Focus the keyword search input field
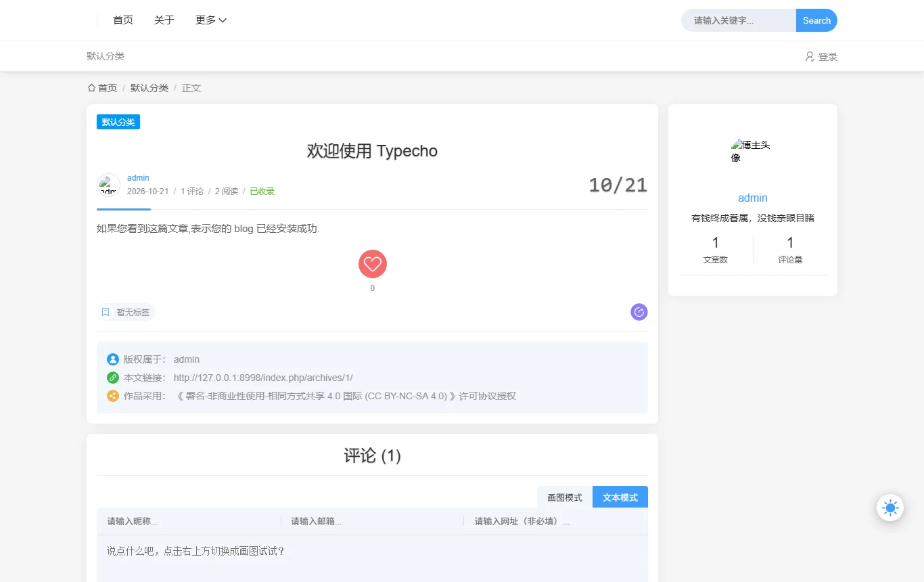924x582 pixels. pos(739,20)
